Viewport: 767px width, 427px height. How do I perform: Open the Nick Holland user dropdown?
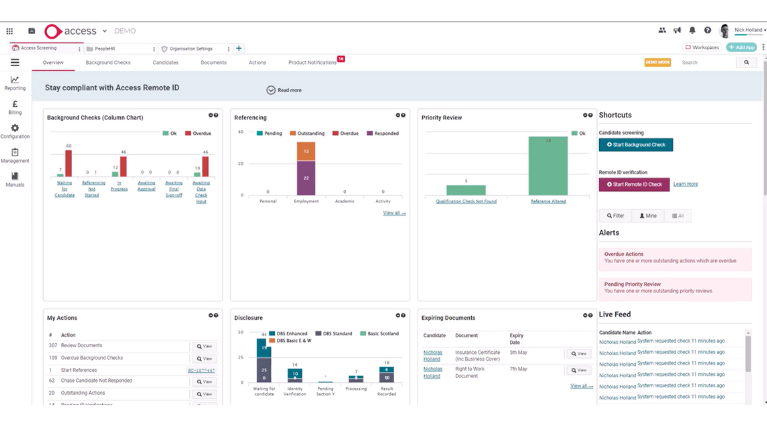click(x=749, y=31)
